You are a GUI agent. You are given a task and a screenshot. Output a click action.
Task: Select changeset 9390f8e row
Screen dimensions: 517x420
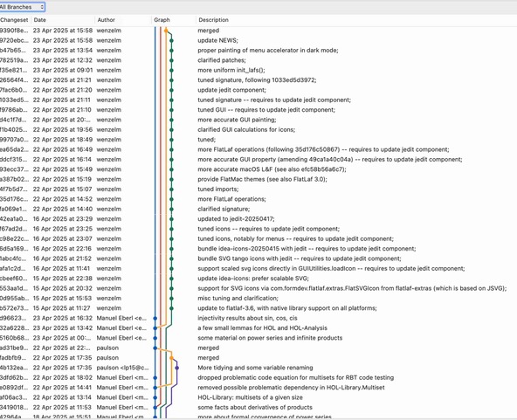[x=258, y=31]
